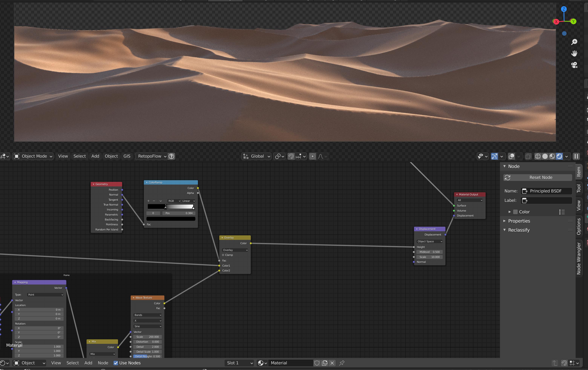This screenshot has height=370, width=588.
Task: Add a color stop on ColorRamp
Action: pos(148,201)
